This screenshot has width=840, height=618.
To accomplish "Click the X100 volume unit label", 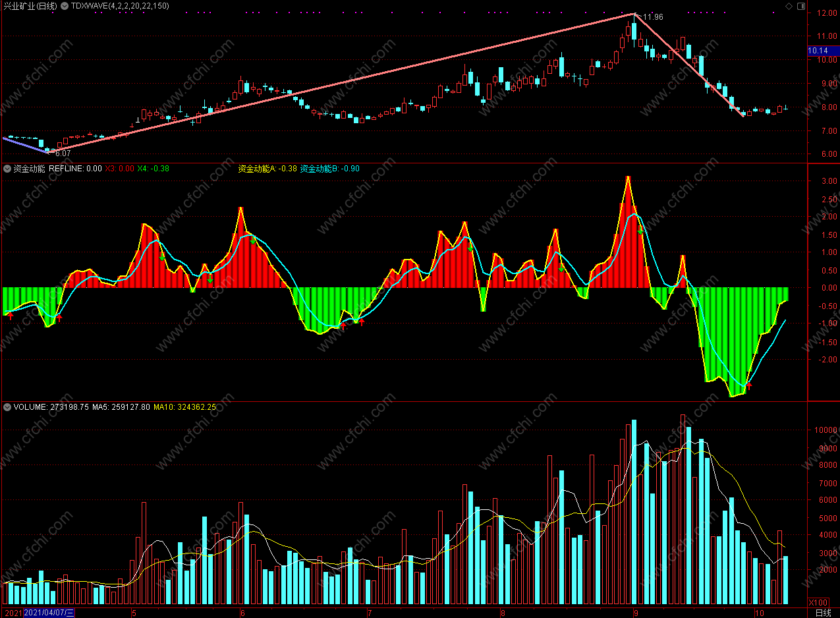I will (819, 603).
